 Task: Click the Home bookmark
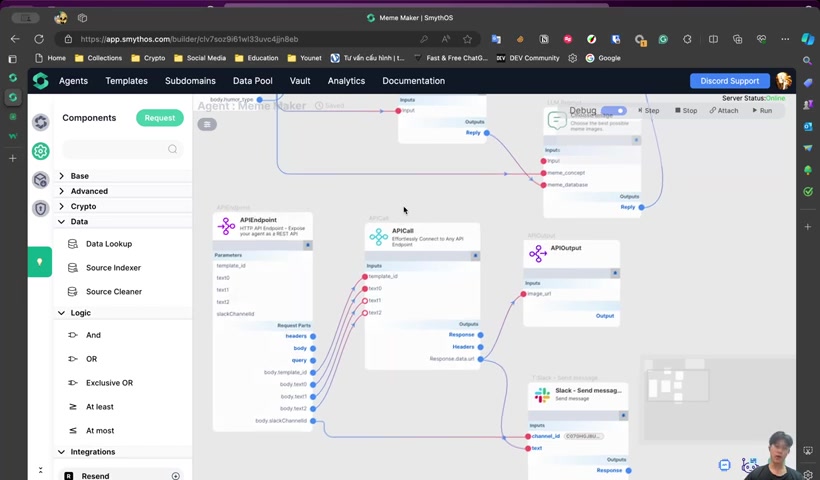[x=50, y=58]
